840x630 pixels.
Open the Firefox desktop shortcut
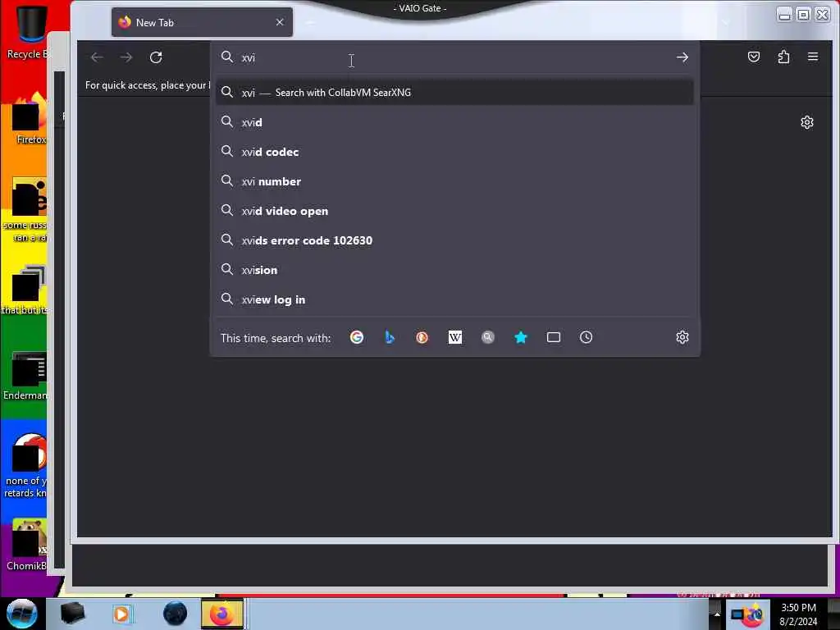pos(30,120)
